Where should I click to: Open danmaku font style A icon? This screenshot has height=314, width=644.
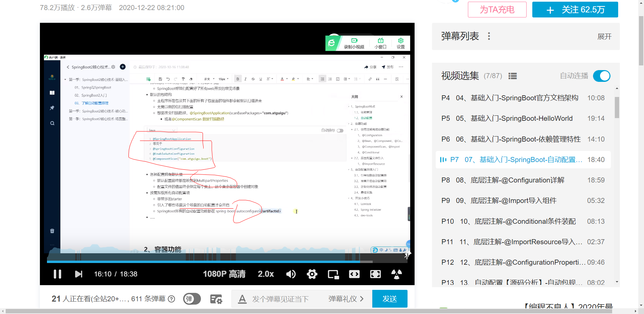point(242,299)
